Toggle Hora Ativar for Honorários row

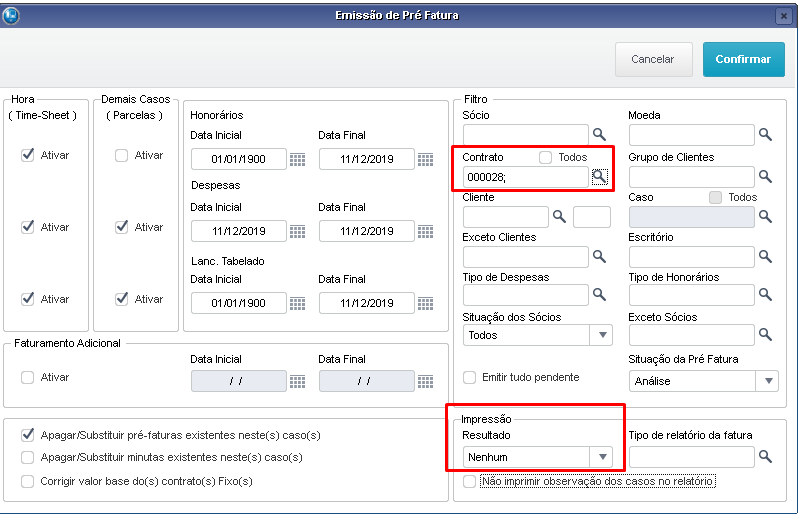point(28,155)
